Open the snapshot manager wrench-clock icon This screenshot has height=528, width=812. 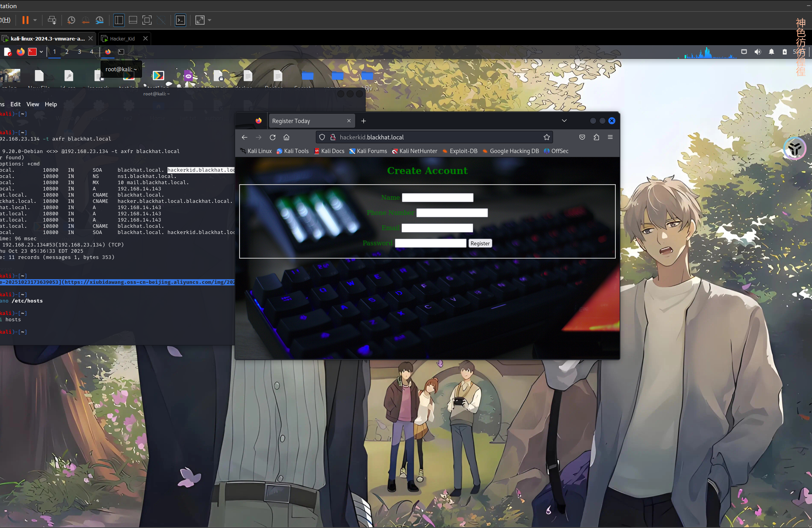tap(100, 20)
